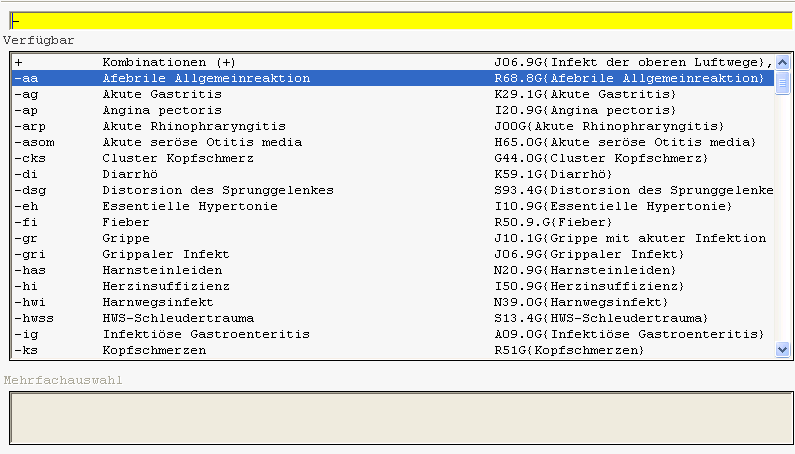
Task: Select the Grippaler Infekt row
Action: [x=393, y=254]
